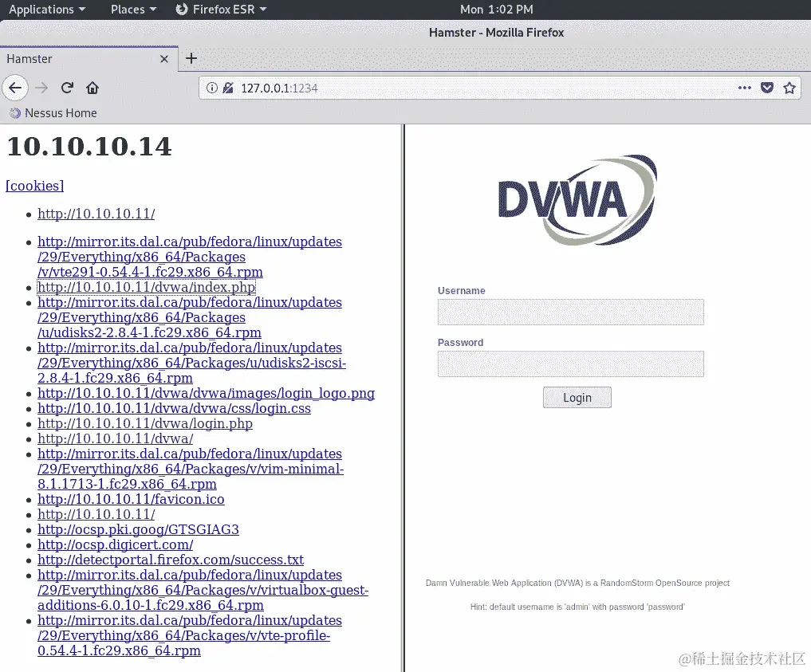This screenshot has height=672, width=811.
Task: Open the login_logo.png link
Action: [x=206, y=393]
